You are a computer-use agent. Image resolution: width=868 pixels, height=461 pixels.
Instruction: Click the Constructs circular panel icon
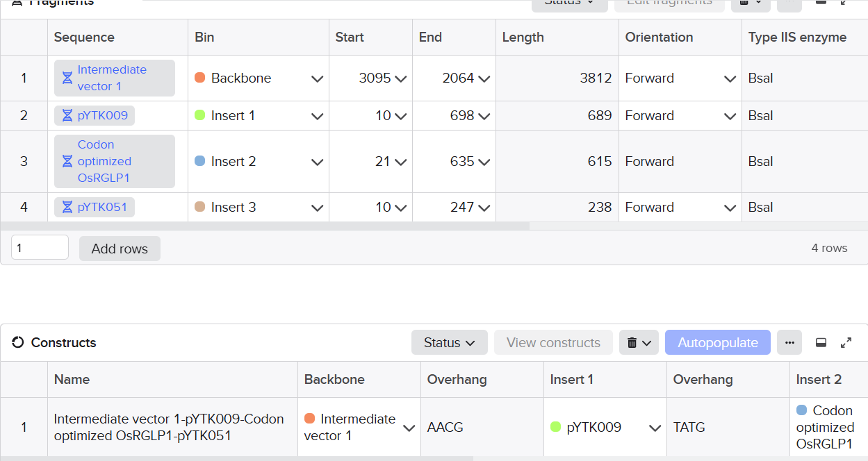pos(18,342)
